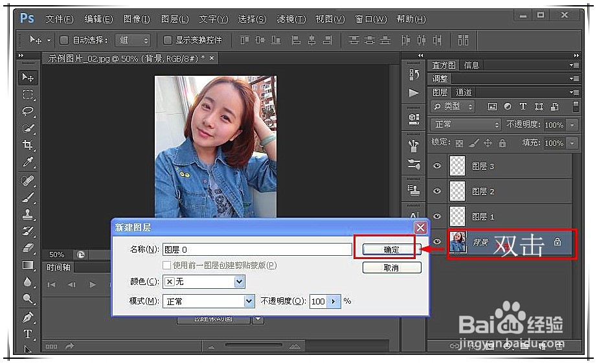Screen dimensions: 597x364
Task: Hide 图层 3 visibility eye
Action: [x=437, y=166]
